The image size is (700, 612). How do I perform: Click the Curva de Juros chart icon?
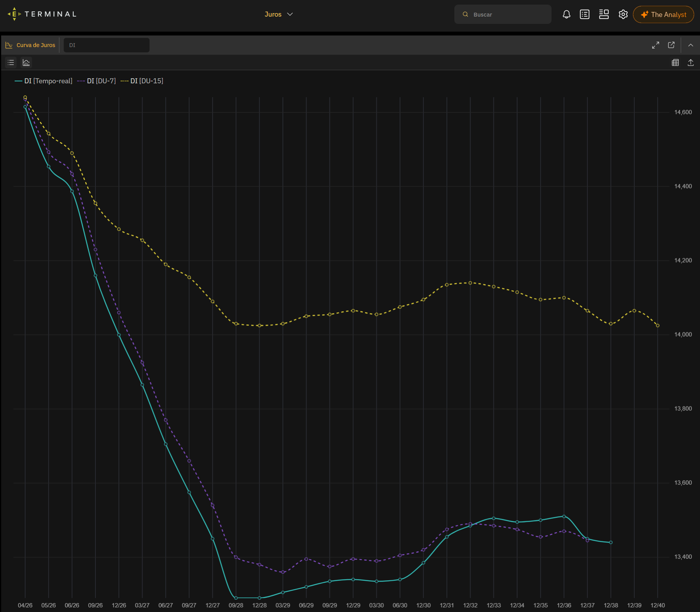9,45
